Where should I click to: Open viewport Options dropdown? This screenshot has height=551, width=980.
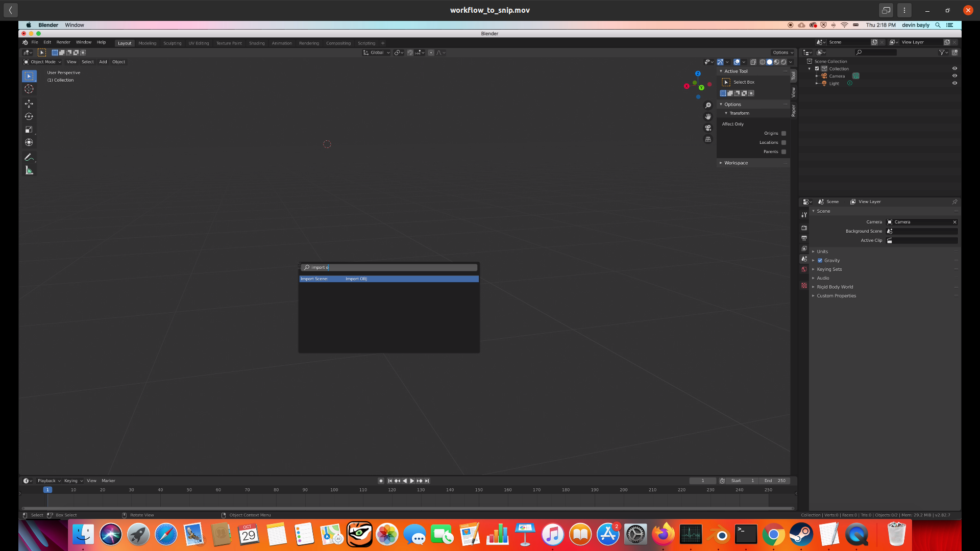(x=782, y=53)
